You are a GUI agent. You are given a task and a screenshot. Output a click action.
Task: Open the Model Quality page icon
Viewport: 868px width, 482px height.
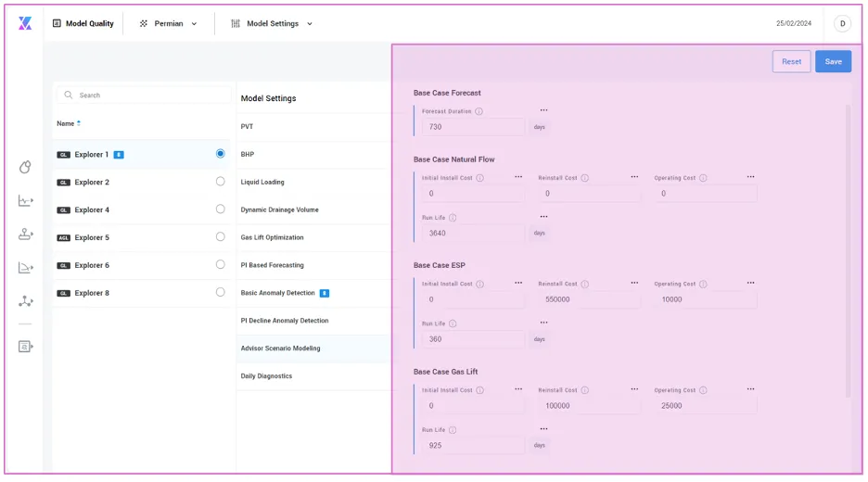57,23
